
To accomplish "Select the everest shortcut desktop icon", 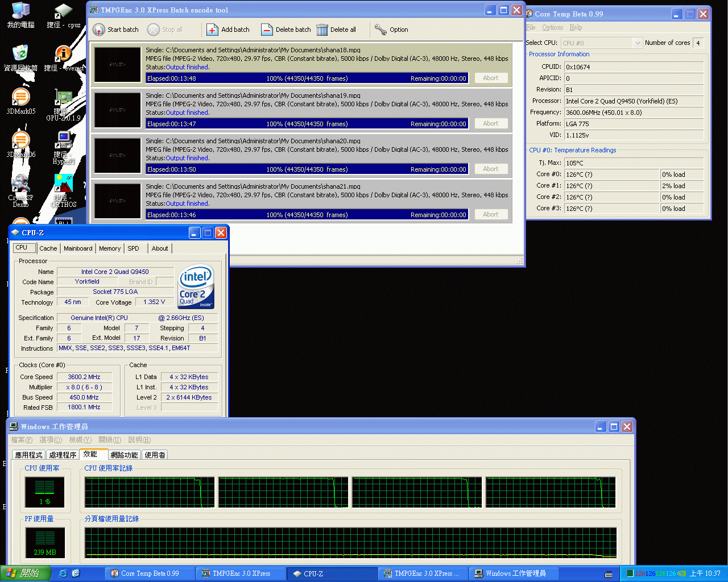I will [63, 59].
